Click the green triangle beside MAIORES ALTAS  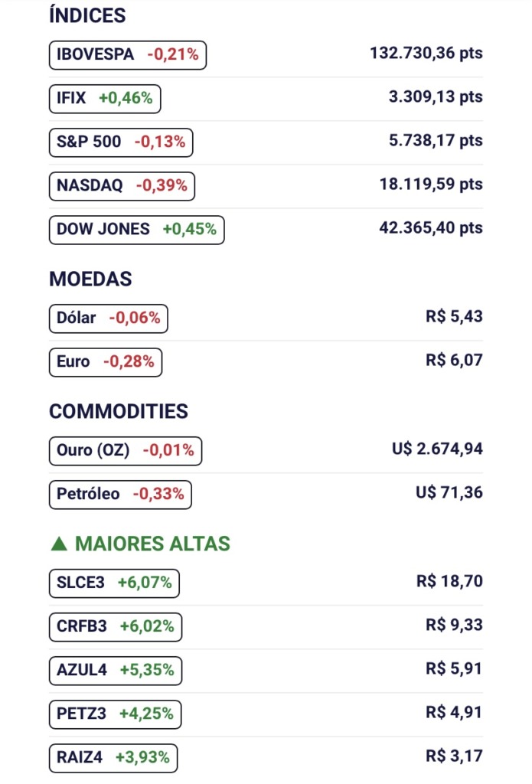tap(58, 544)
